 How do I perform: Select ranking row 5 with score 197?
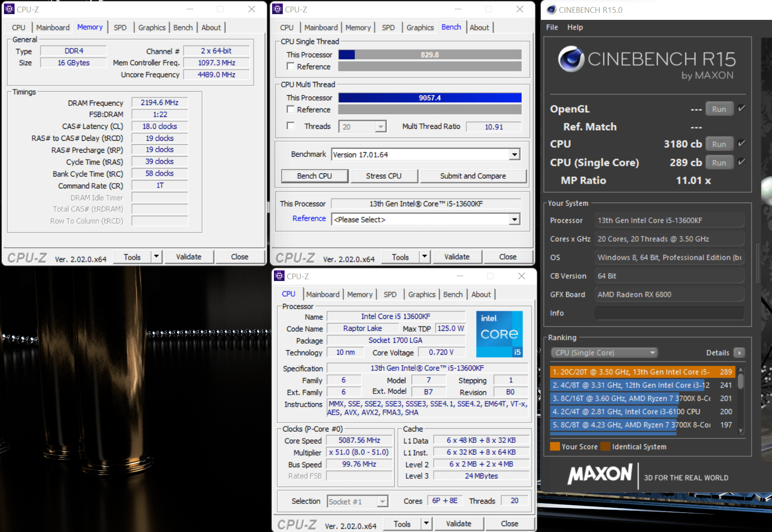(x=643, y=425)
